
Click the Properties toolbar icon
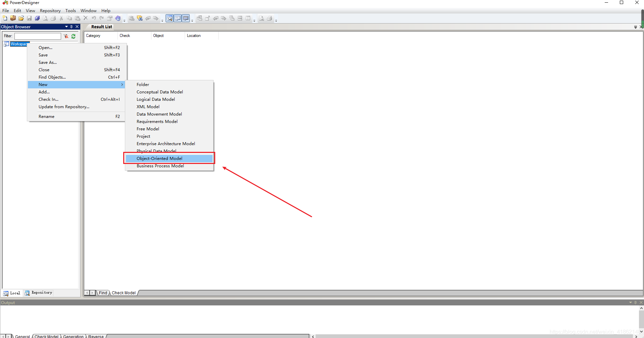tap(110, 18)
